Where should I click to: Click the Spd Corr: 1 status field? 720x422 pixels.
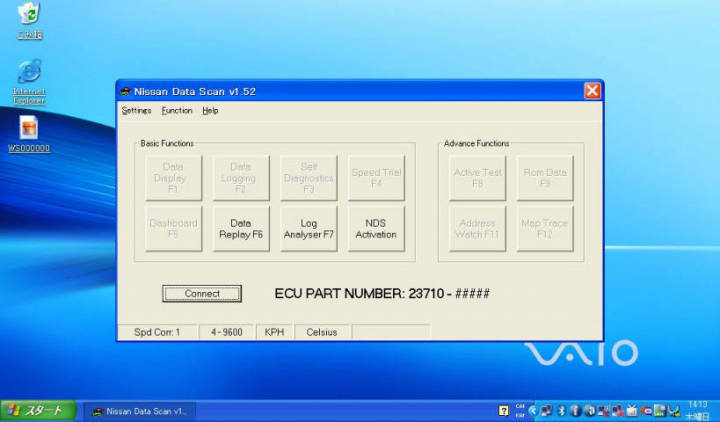158,332
